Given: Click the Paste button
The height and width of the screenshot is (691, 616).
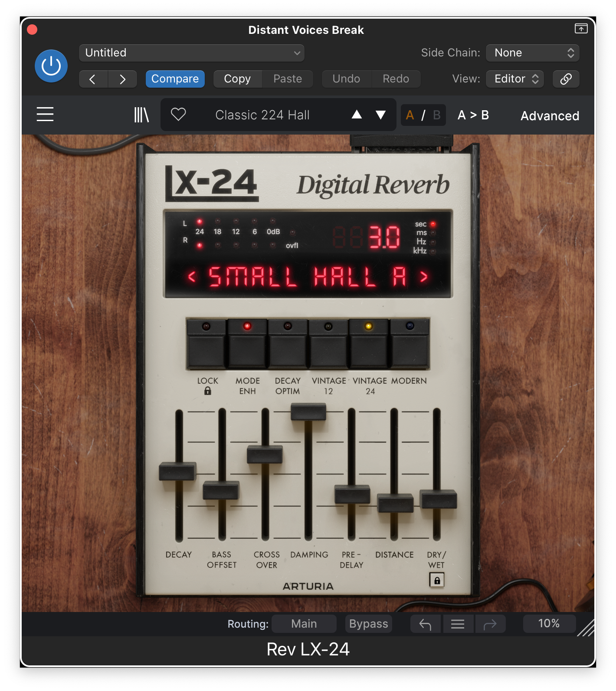Looking at the screenshot, I should point(288,79).
